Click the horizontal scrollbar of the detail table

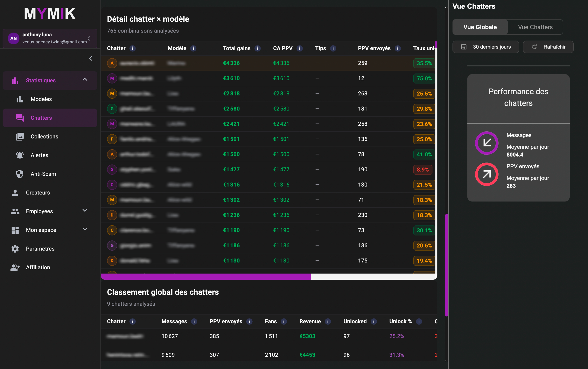pyautogui.click(x=206, y=276)
